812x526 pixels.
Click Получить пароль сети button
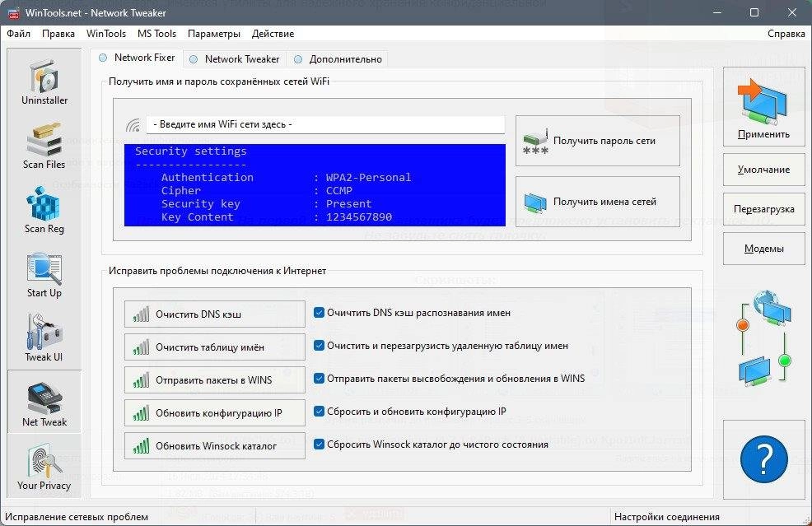click(598, 141)
